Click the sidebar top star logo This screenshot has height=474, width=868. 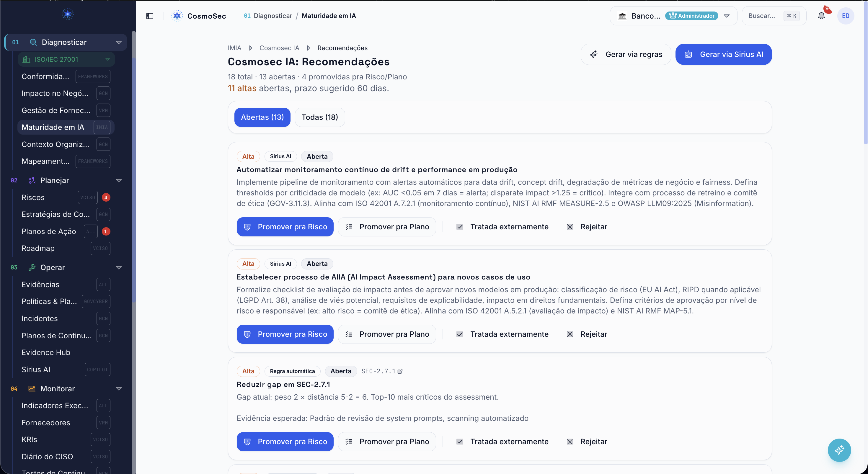point(68,14)
